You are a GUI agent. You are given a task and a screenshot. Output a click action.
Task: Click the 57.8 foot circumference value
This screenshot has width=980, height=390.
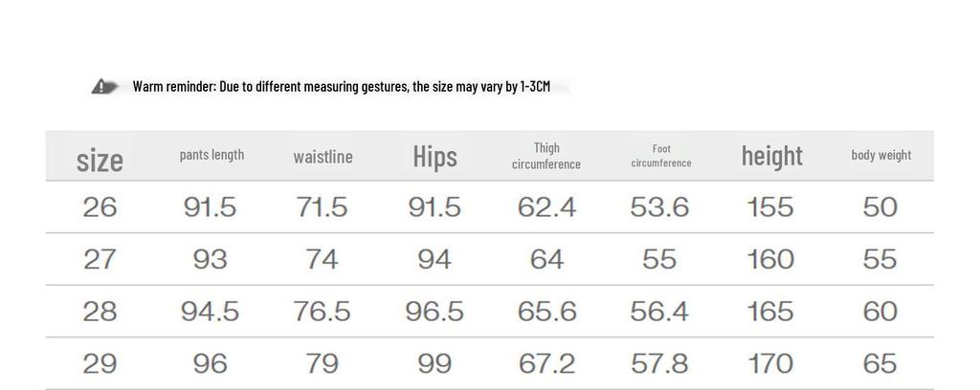659,363
